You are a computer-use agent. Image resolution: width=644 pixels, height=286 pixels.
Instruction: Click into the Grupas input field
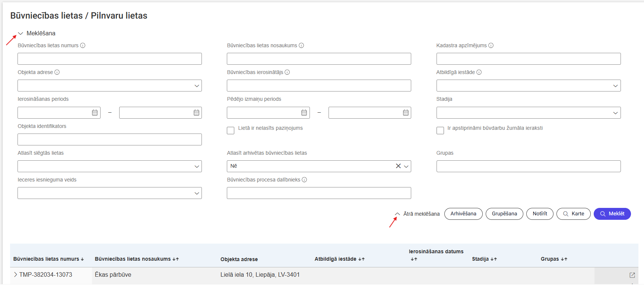point(528,166)
